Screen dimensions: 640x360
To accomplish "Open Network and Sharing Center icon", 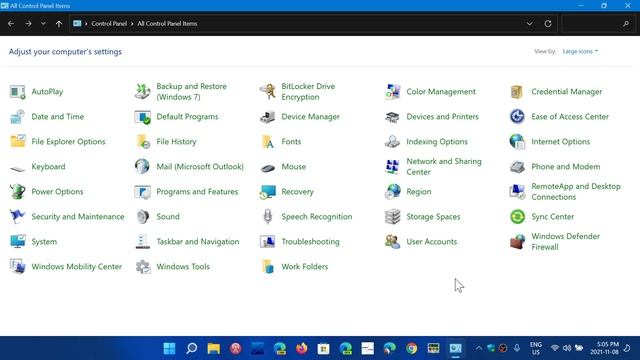I will [x=392, y=167].
